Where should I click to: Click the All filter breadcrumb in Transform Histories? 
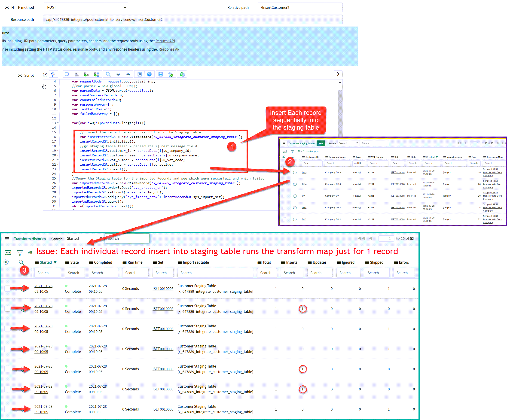coord(30,253)
